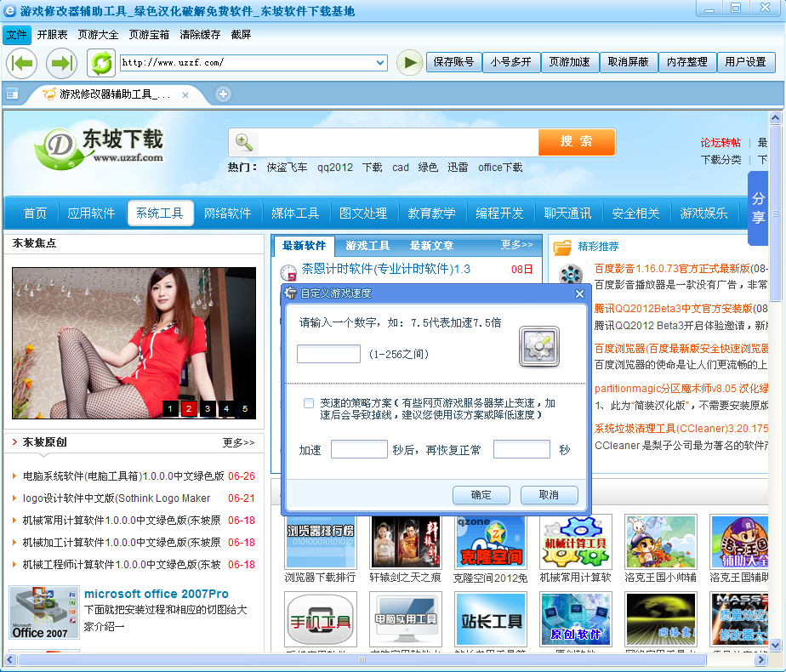The image size is (786, 672).
Task: Open a new tab with the plus icon
Action: click(x=222, y=94)
